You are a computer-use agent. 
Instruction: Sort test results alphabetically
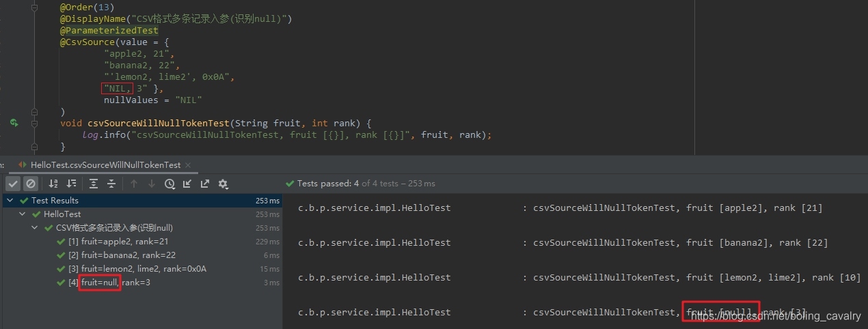pyautogui.click(x=53, y=184)
